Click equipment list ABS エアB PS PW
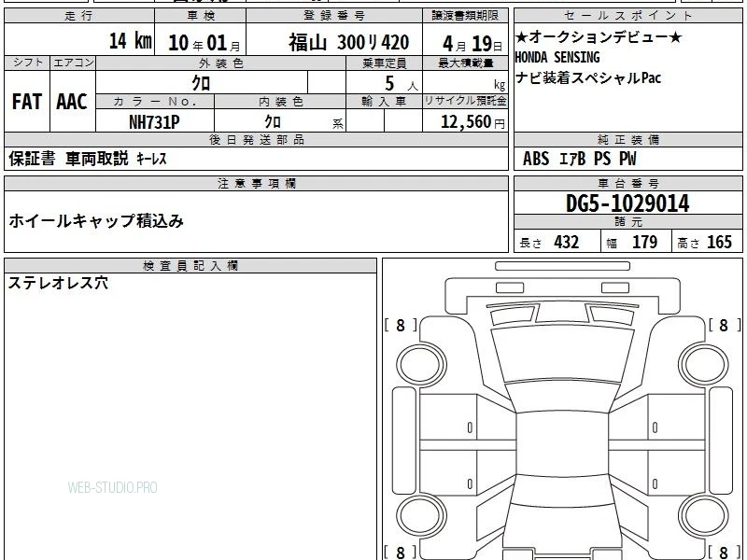The width and height of the screenshot is (747, 560). pyautogui.click(x=579, y=159)
